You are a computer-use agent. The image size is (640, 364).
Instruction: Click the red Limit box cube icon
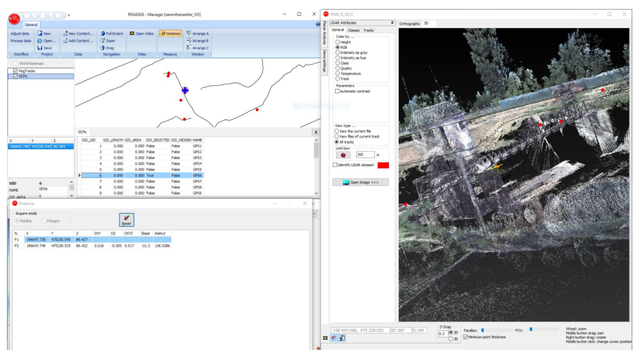click(x=343, y=155)
